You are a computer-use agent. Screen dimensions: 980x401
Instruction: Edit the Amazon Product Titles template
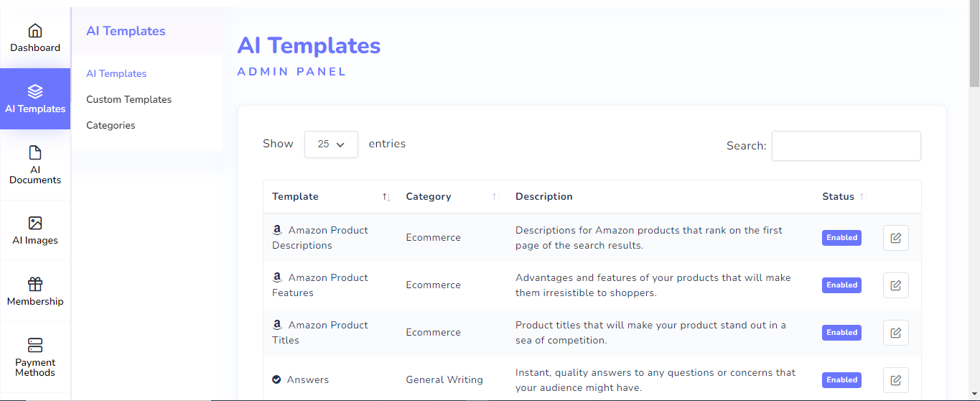pyautogui.click(x=895, y=333)
